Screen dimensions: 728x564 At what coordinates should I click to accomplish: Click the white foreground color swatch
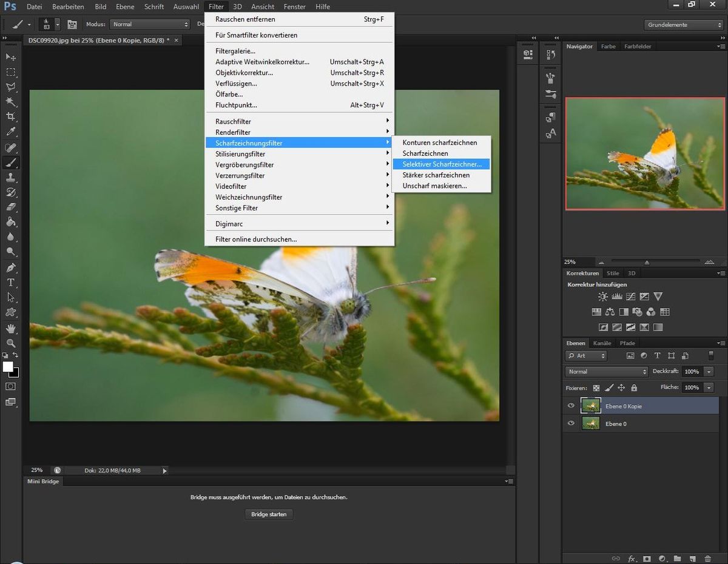click(x=8, y=366)
